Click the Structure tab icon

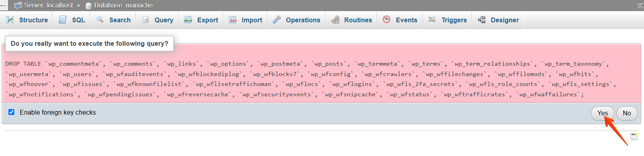click(10, 19)
